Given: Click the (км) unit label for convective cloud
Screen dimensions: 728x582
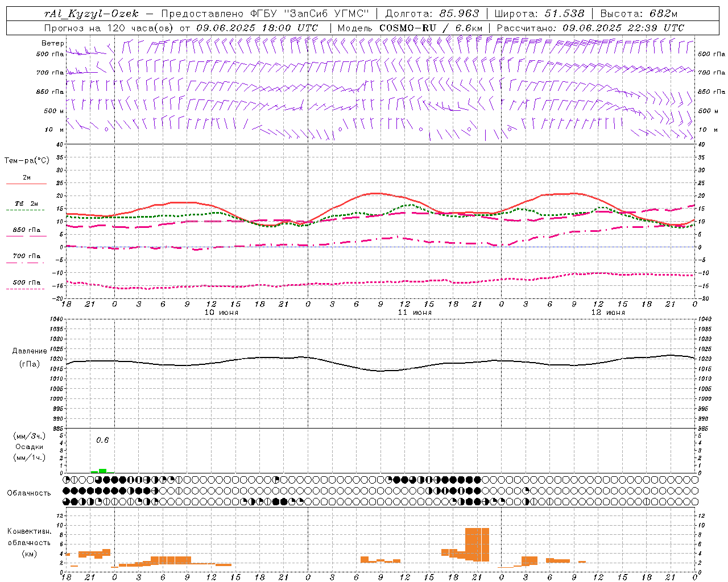Looking at the screenshot, I should pos(30,554).
